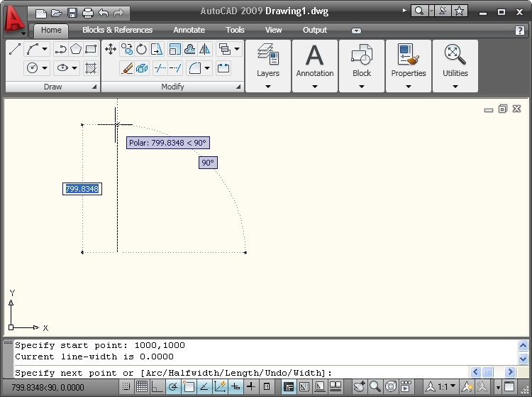Click the Block panel button
This screenshot has height=397, width=532.
(362, 66)
